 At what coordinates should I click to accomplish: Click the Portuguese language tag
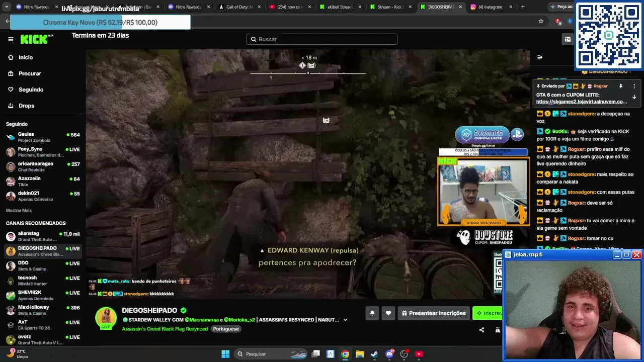coord(226,329)
